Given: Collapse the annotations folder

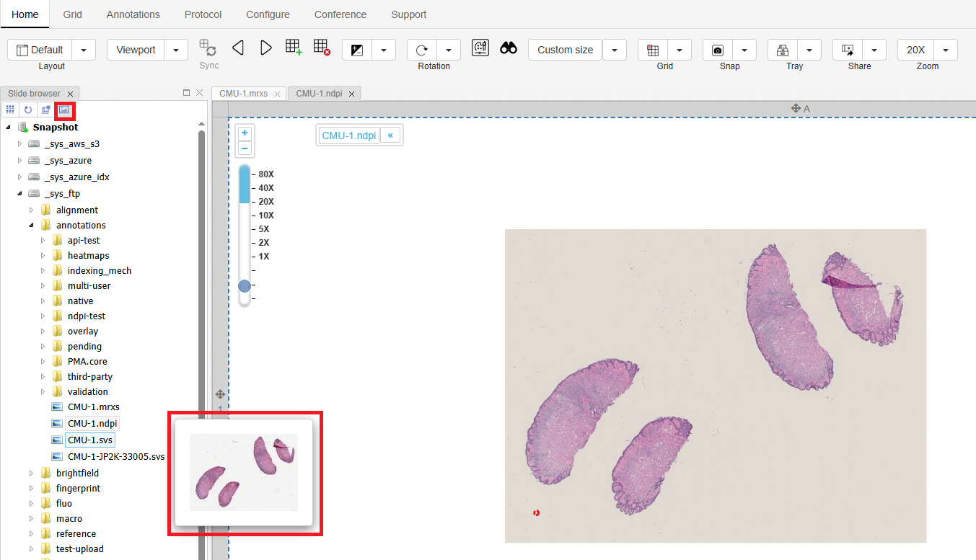Looking at the screenshot, I should (x=32, y=226).
